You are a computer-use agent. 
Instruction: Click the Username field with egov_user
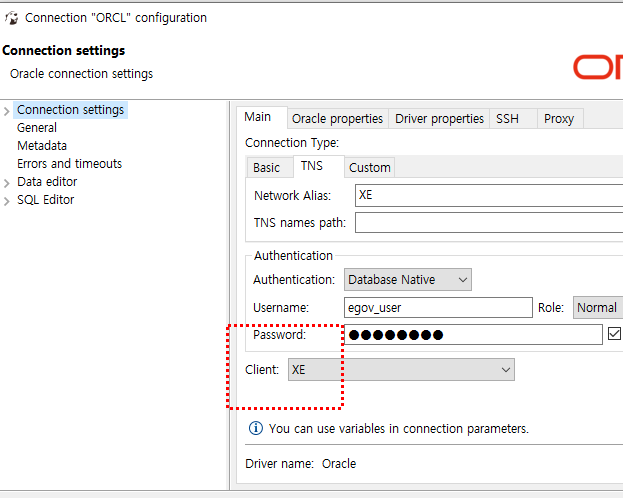pyautogui.click(x=438, y=307)
